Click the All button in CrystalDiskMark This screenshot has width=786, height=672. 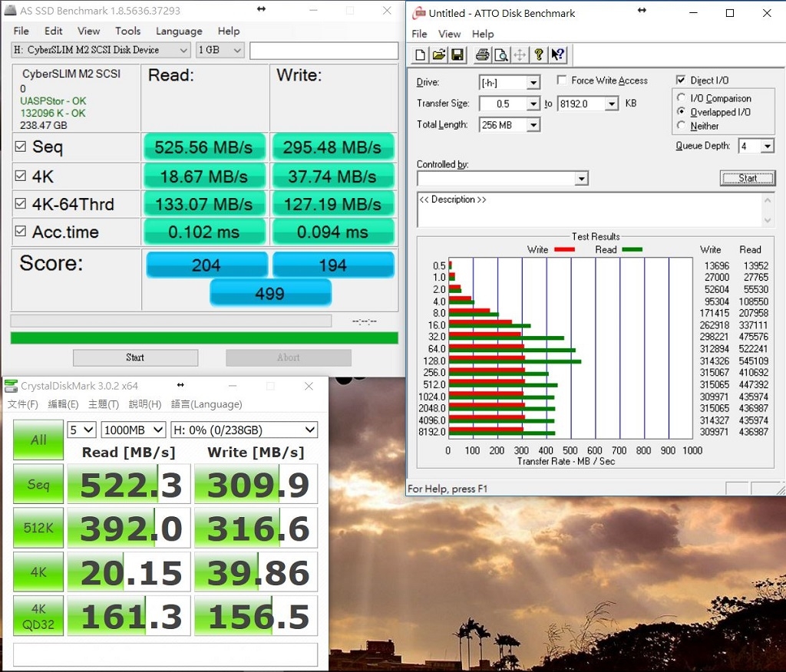(38, 440)
